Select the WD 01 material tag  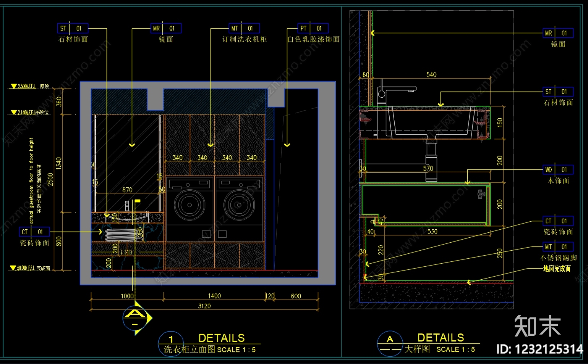(x=558, y=170)
